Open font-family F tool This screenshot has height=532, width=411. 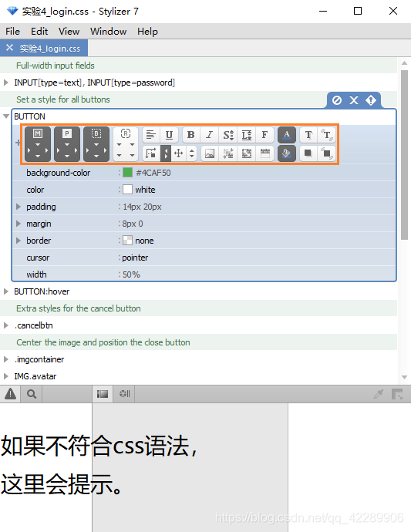(x=264, y=135)
